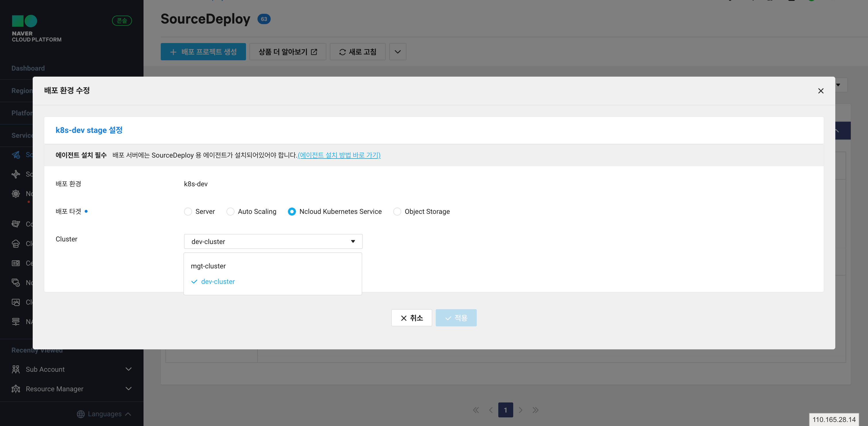Pick dev-cluster option in the dropdown list
868x426 pixels.
218,281
